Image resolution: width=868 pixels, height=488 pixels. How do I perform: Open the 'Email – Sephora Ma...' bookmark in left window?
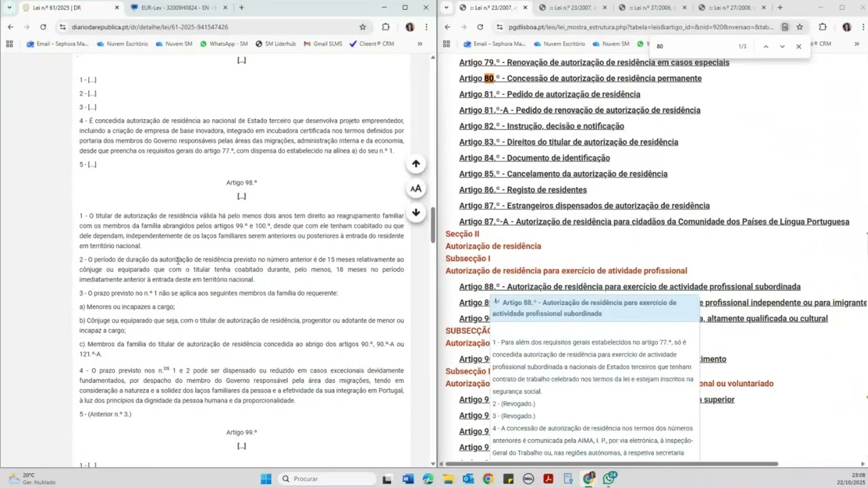[x=58, y=44]
